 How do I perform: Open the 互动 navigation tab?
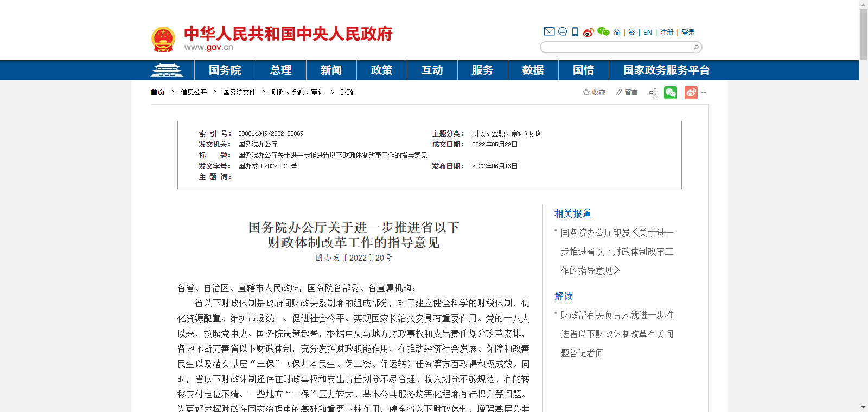click(x=432, y=70)
